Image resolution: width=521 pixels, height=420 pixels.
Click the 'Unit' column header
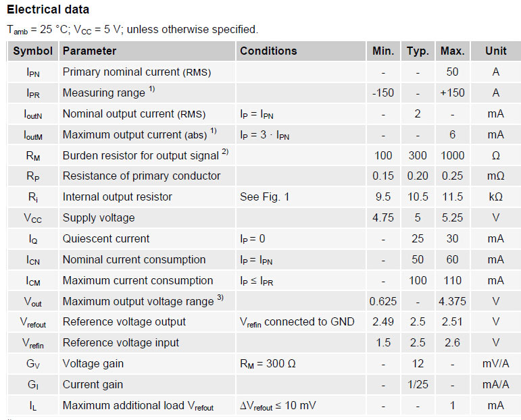(495, 51)
